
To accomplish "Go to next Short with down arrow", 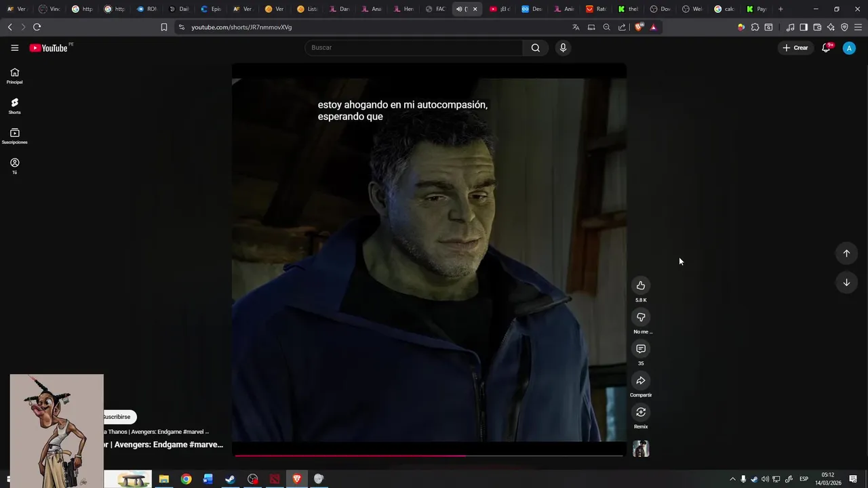I will (846, 283).
